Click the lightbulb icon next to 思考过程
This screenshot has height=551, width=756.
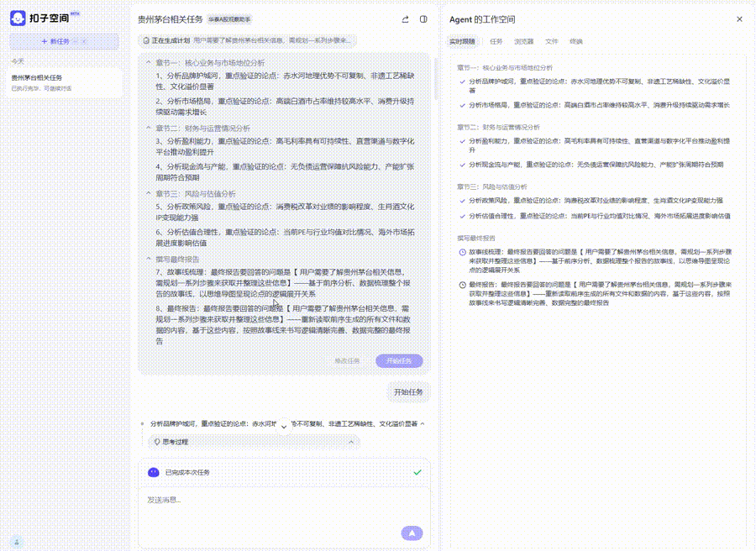coord(157,442)
